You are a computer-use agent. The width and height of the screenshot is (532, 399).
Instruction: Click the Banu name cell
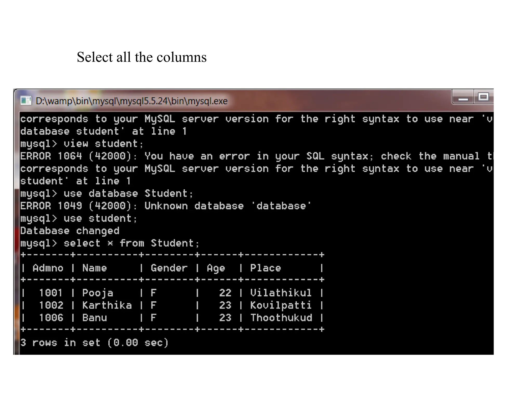[x=95, y=318]
